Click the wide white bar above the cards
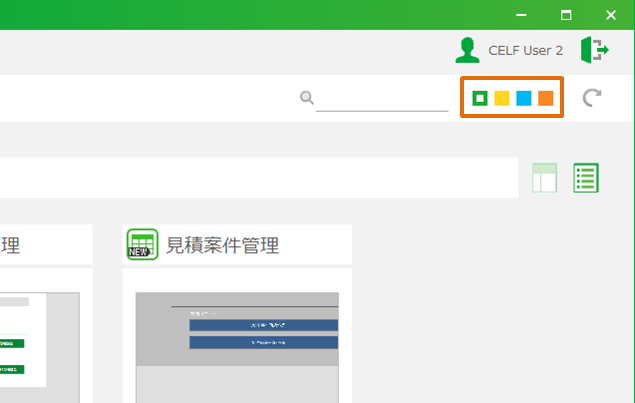The height and width of the screenshot is (403, 635). point(250,177)
